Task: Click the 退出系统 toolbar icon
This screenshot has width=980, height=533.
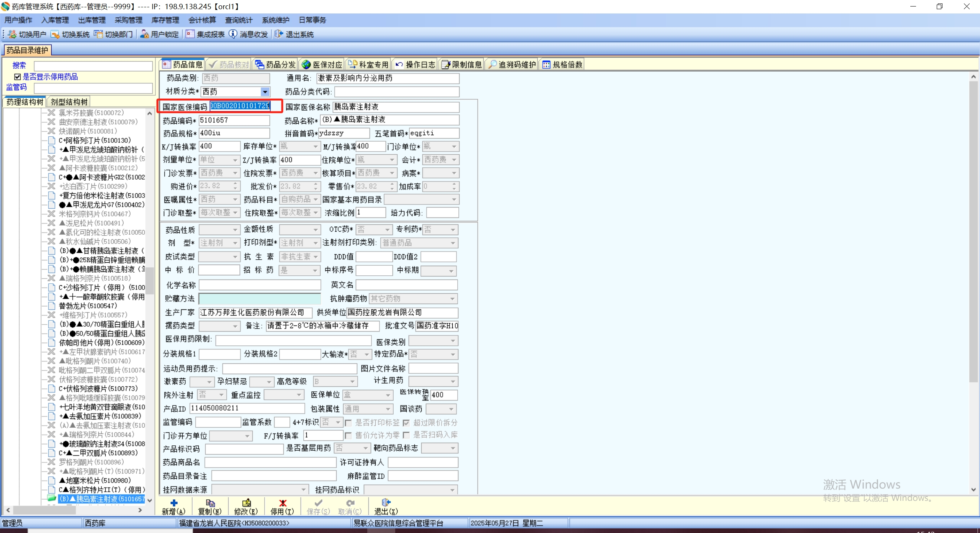Action: click(x=279, y=34)
